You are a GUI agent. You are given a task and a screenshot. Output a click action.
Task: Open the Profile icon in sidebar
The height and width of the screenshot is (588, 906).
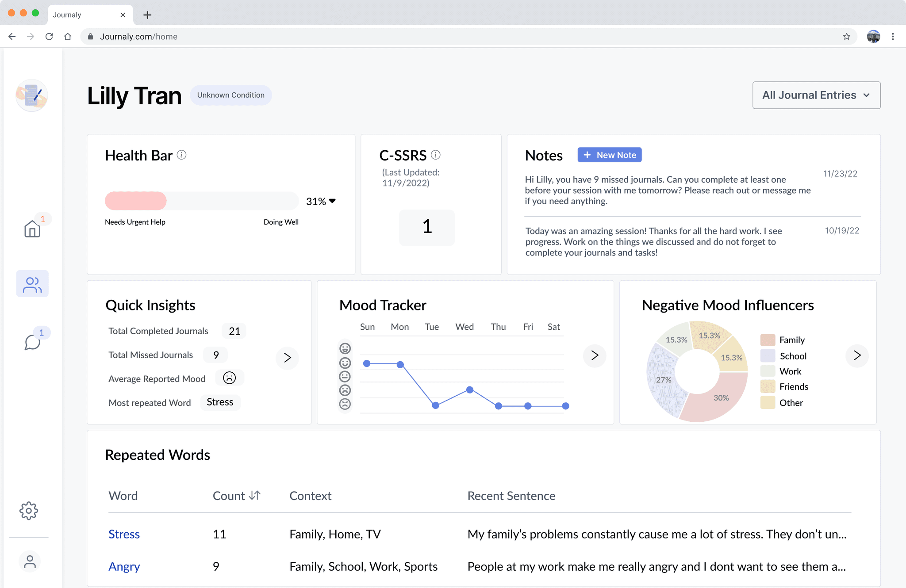(30, 561)
